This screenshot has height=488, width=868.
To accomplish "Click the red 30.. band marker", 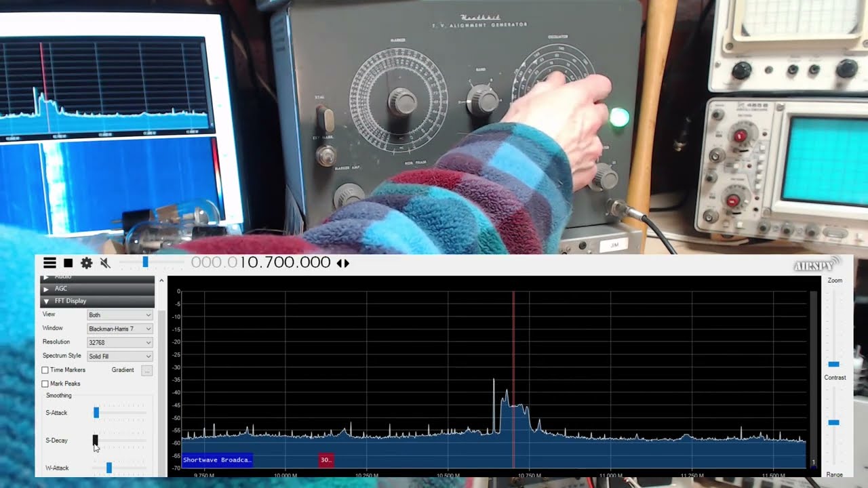I will [x=326, y=460].
